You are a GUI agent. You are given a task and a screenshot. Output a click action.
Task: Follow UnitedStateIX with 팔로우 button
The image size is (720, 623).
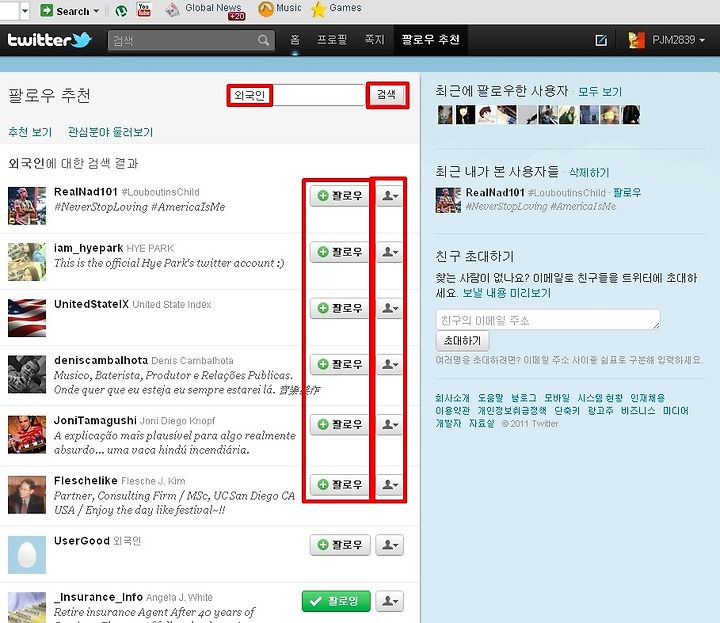340,308
